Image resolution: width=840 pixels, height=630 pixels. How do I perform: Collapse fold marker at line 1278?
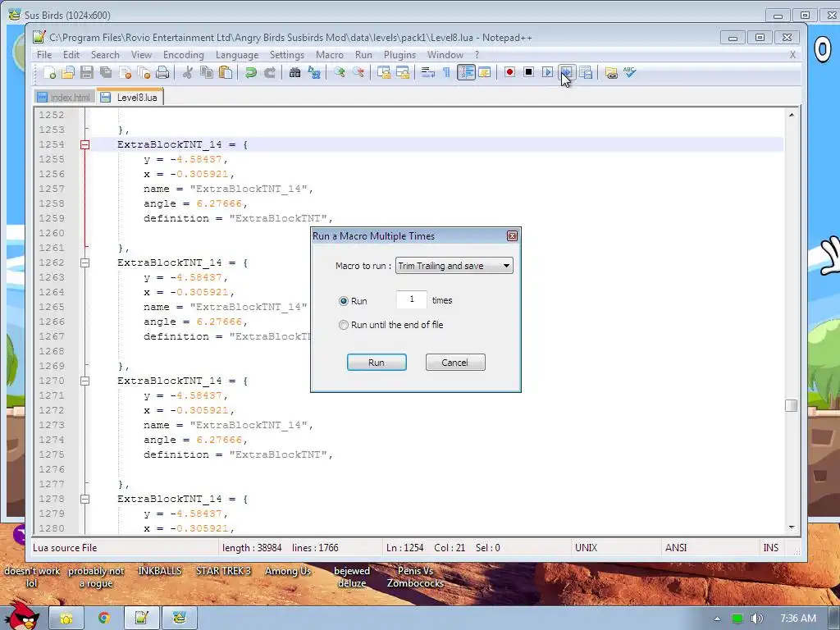84,499
